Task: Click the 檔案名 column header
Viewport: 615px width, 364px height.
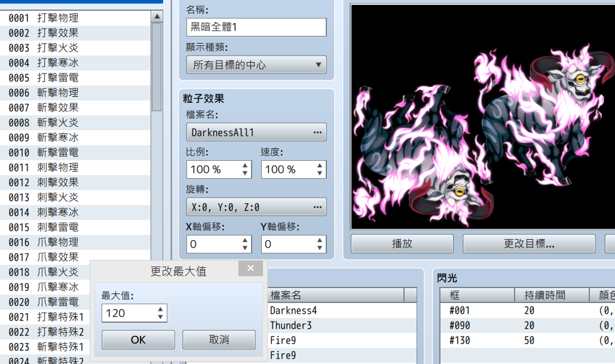Action: point(336,295)
